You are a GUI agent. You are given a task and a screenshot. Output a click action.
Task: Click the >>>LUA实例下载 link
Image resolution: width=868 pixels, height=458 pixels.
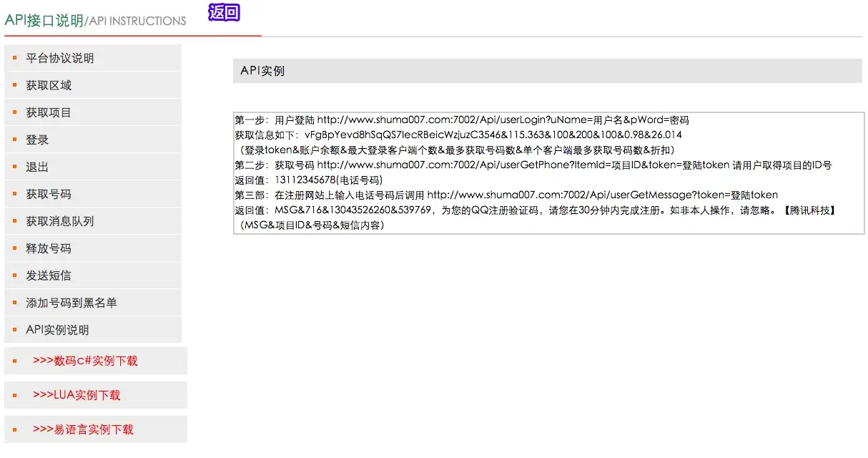click(x=77, y=395)
